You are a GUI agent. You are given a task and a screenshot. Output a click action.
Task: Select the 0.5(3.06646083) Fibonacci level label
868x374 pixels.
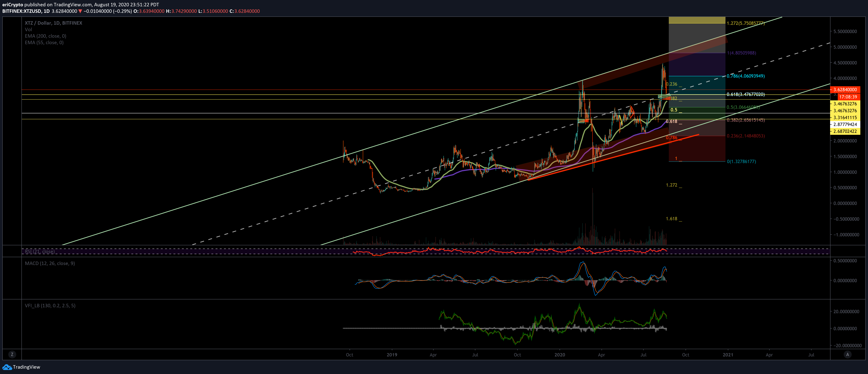(x=743, y=107)
